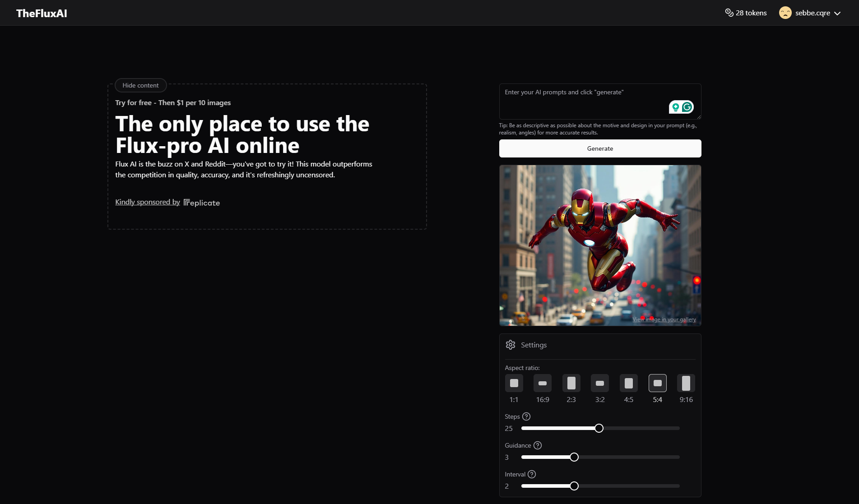Select the 4:5 aspect ratio icon
The height and width of the screenshot is (504, 859).
coord(628,383)
